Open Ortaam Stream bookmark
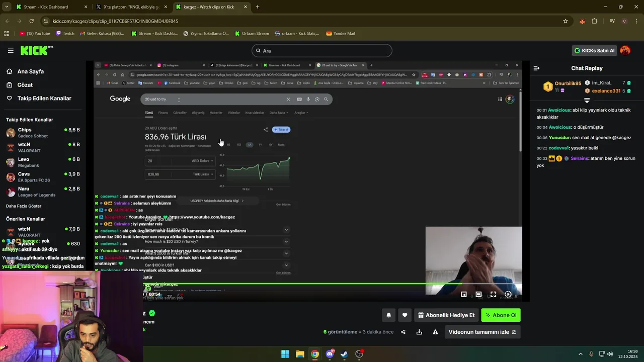 [x=252, y=34]
